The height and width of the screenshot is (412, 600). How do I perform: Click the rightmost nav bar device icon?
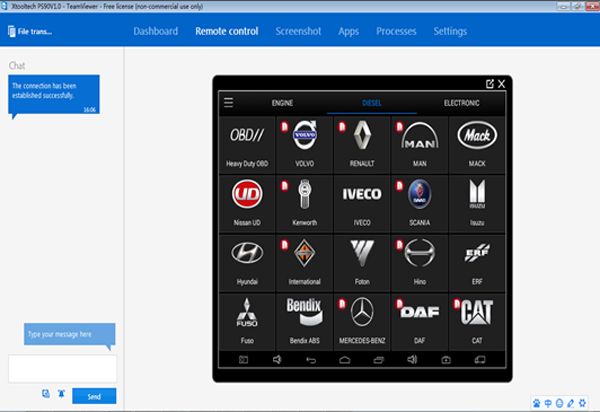480,360
